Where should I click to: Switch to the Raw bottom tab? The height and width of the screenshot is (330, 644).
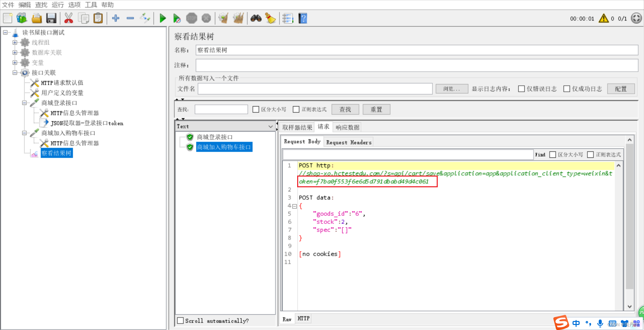287,319
